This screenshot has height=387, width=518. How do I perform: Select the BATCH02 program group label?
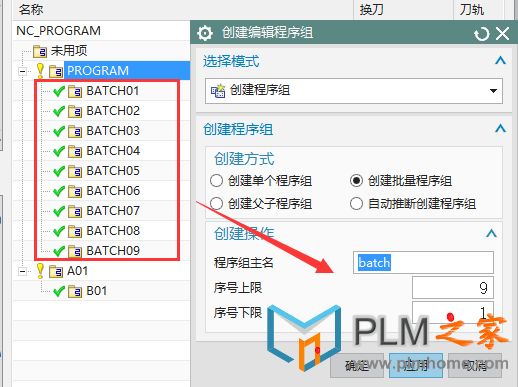pyautogui.click(x=113, y=111)
